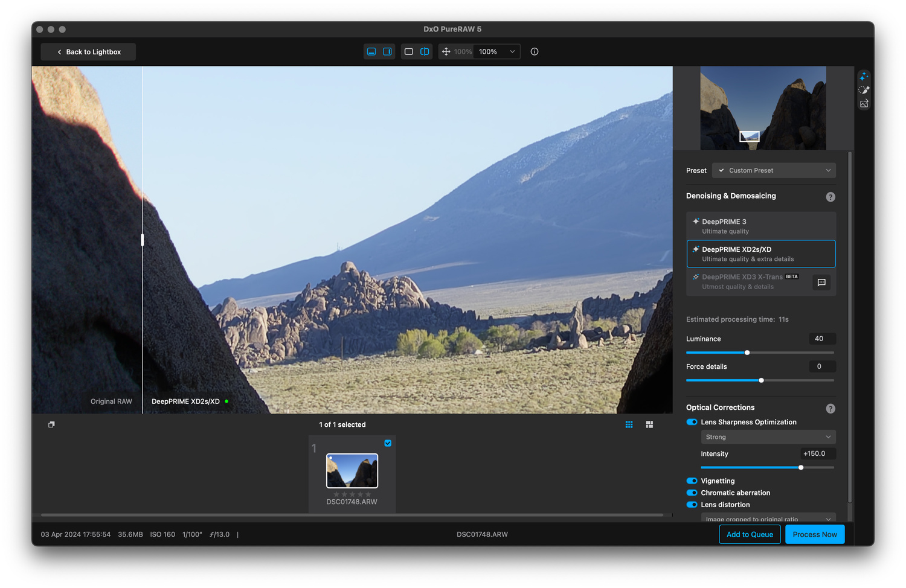Select the split compare view icon

coord(425,52)
